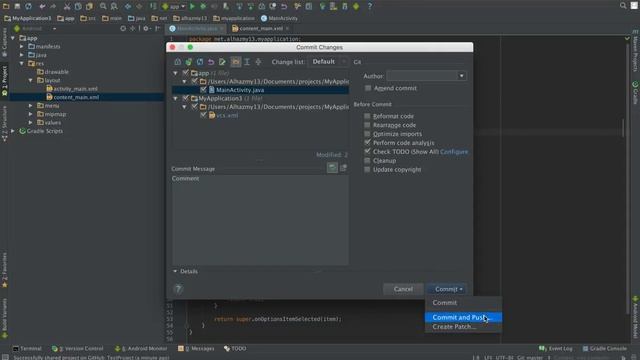Click the Open folder icon in main toolbar
This screenshot has width=640, height=360.
click(6, 6)
